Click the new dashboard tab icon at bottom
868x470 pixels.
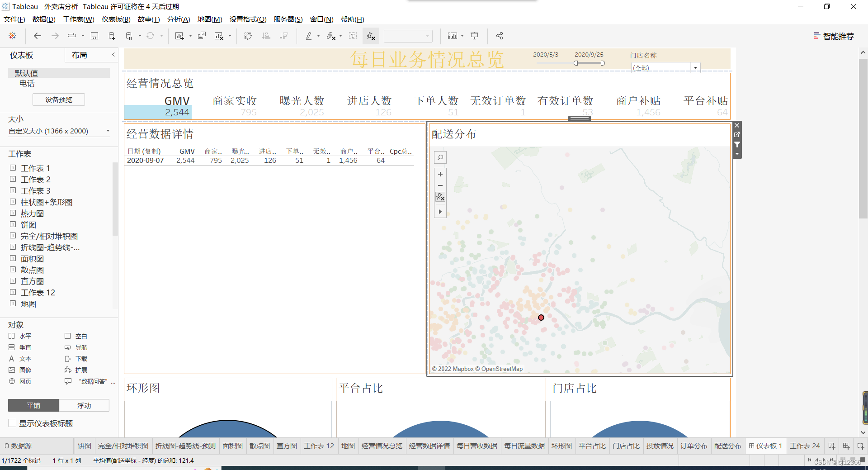click(x=846, y=446)
